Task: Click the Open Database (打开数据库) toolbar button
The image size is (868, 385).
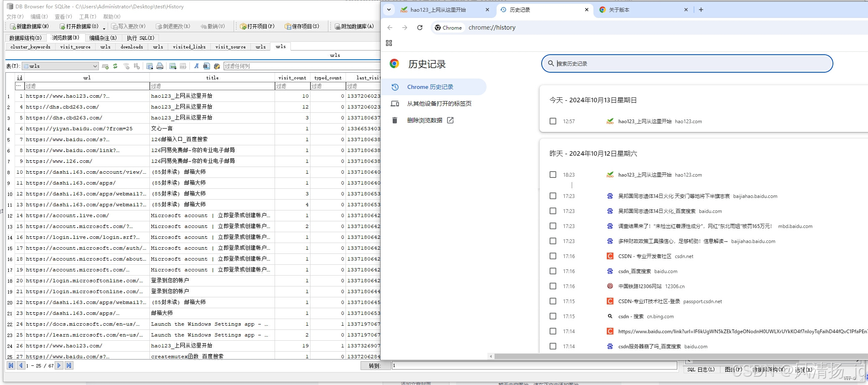Action: coord(79,26)
